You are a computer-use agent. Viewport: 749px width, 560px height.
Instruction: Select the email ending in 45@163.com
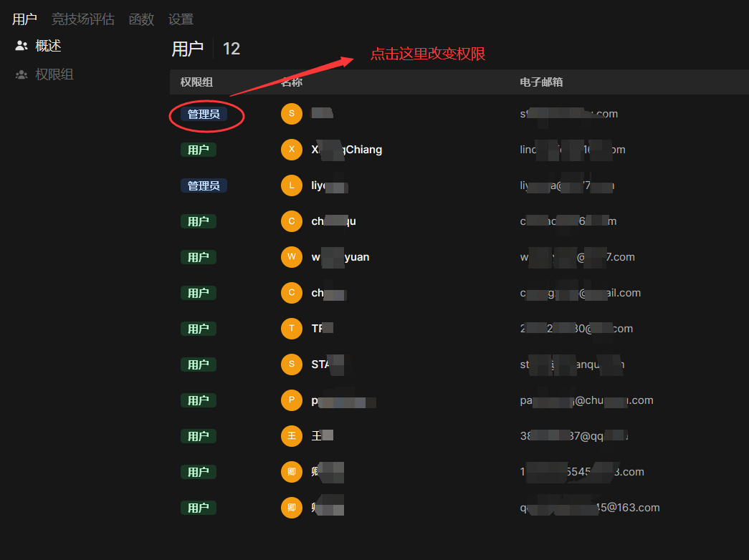(590, 508)
